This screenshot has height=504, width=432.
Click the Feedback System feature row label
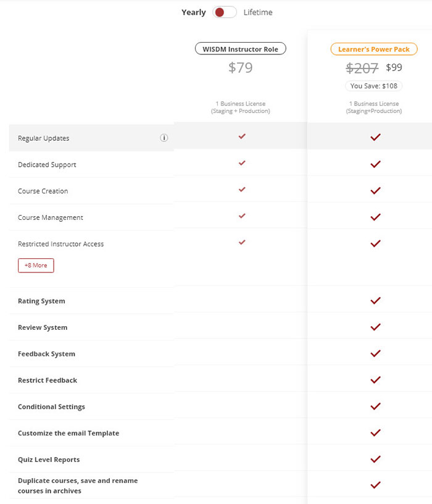pos(46,354)
